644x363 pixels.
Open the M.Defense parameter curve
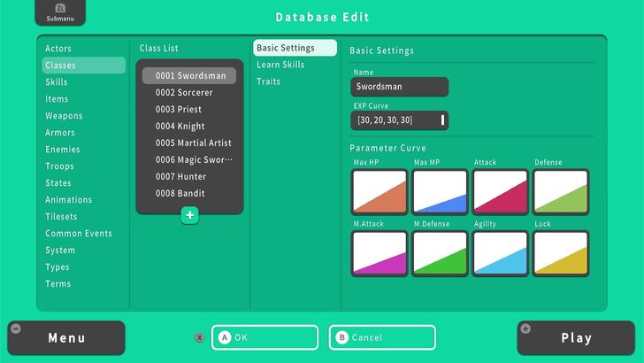[x=440, y=253]
